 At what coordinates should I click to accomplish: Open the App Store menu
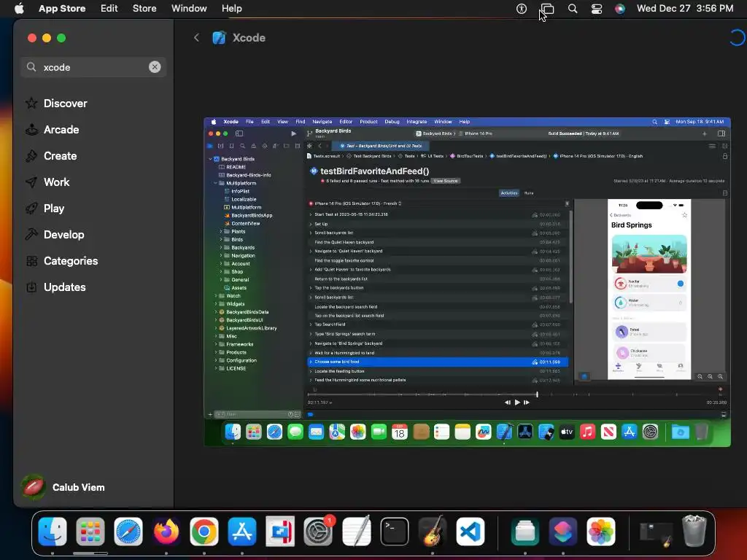[x=62, y=9]
